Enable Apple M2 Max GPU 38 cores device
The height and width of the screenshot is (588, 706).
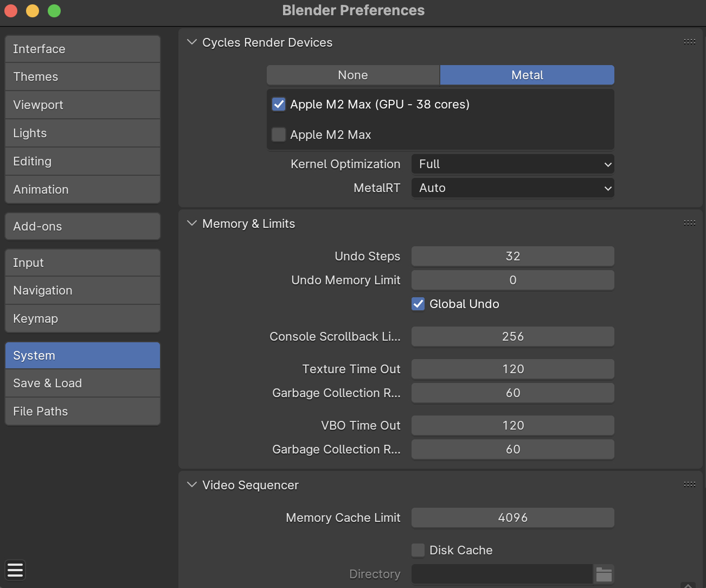(279, 104)
